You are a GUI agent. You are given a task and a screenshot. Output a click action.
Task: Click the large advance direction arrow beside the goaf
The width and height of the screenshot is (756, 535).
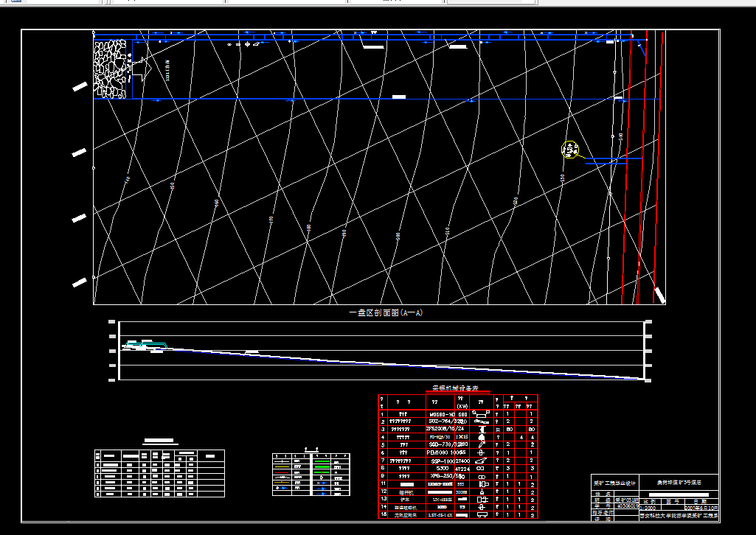142,69
